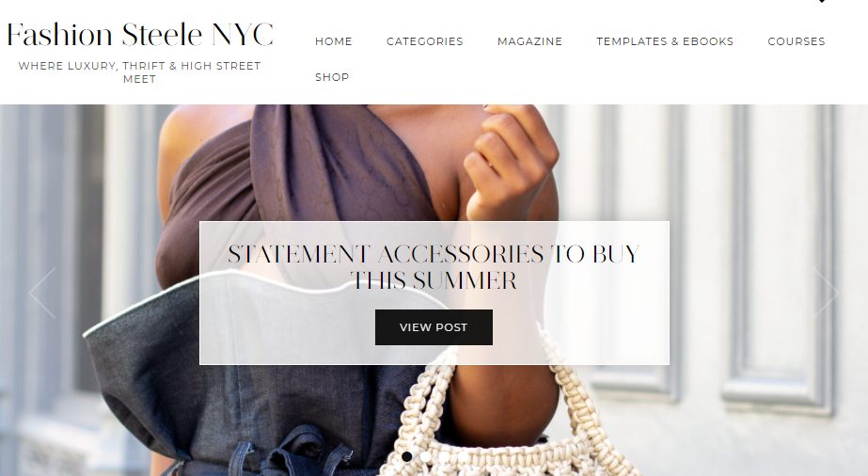Open the Statement Accessories To Buy headline
Image resolution: width=868 pixels, height=476 pixels.
[x=434, y=267]
